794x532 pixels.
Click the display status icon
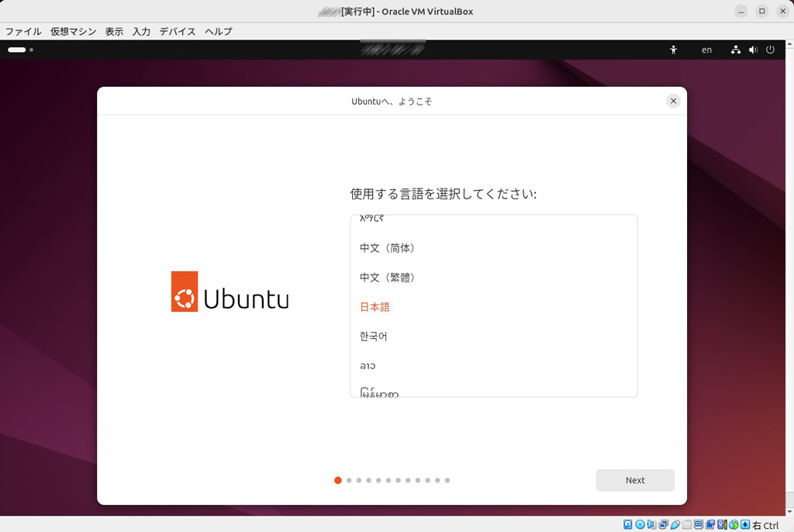[699, 524]
